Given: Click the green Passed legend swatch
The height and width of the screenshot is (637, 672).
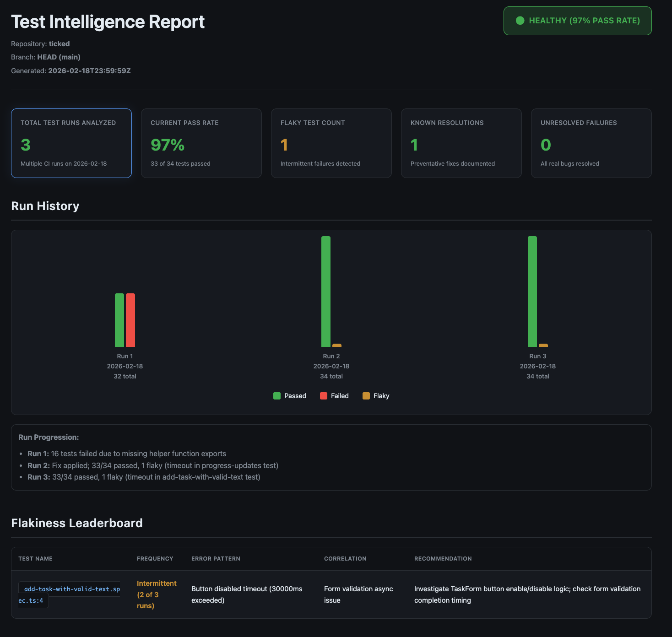Looking at the screenshot, I should point(277,396).
